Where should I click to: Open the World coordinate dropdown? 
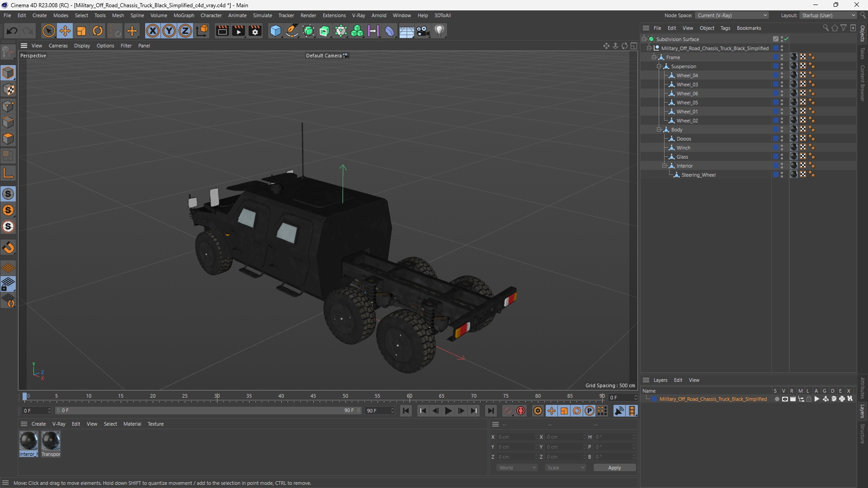point(517,468)
